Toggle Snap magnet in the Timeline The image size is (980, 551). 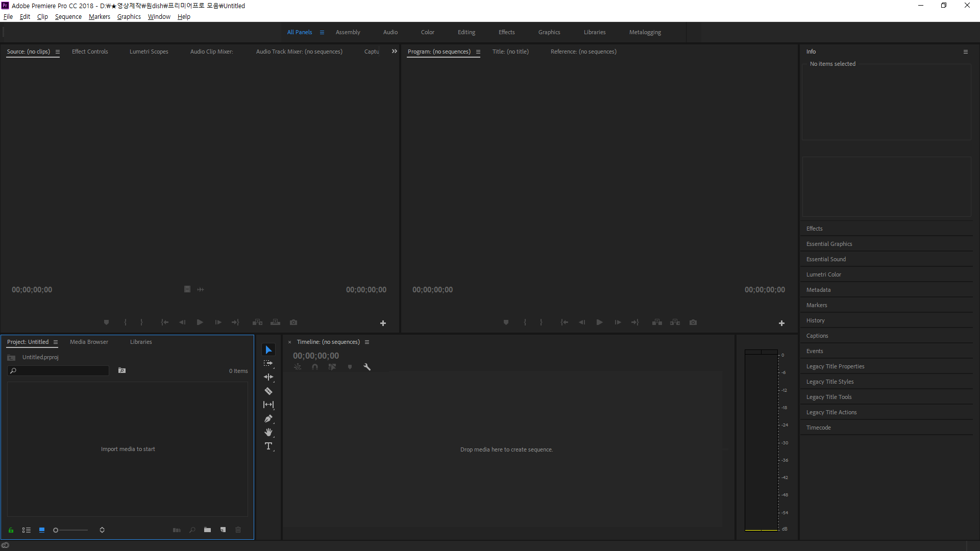point(315,367)
